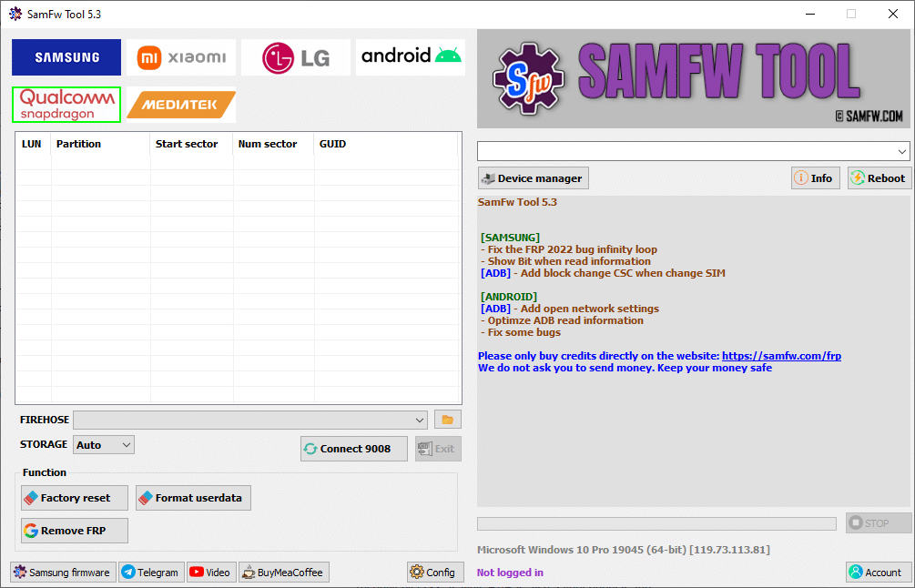The width and height of the screenshot is (915, 588).
Task: Switch to the Xiaomi brand tab
Action: 180,56
